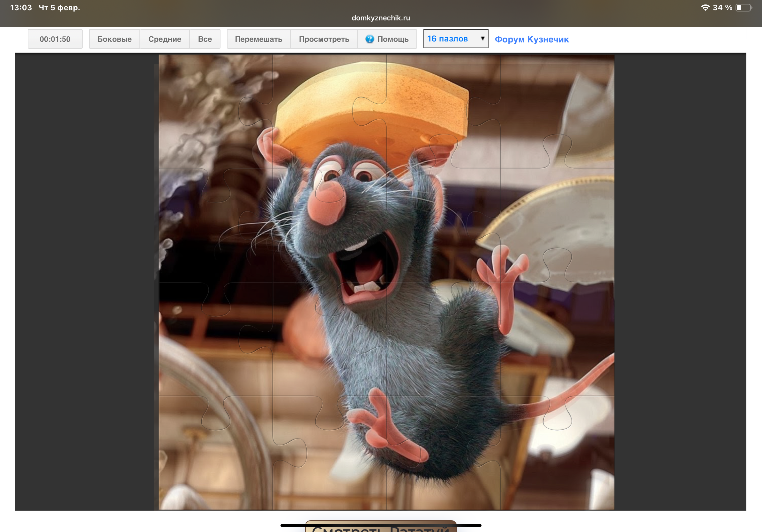Show only Боковые edge pieces

[114, 39]
